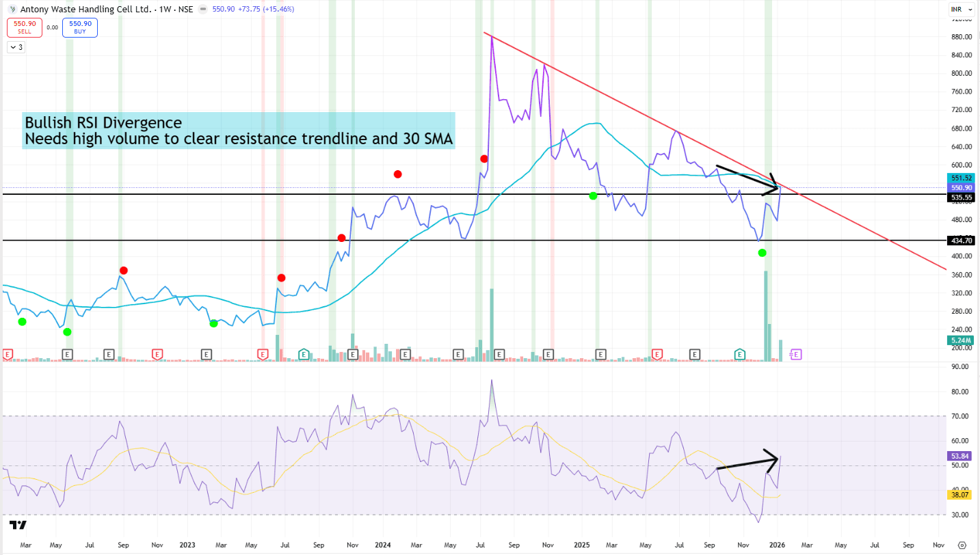980x555 pixels.
Task: Click the green earnings marker below Nov 2025
Action: point(739,354)
